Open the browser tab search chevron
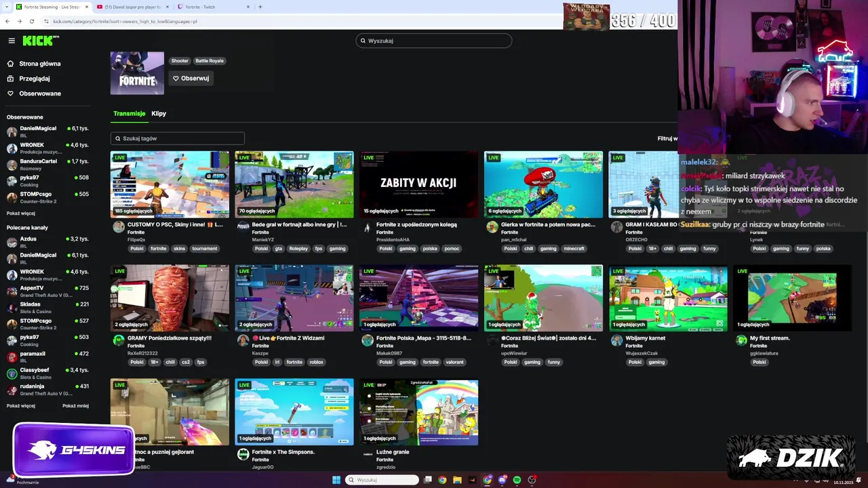Screen dimensions: 868x488 [7, 7]
